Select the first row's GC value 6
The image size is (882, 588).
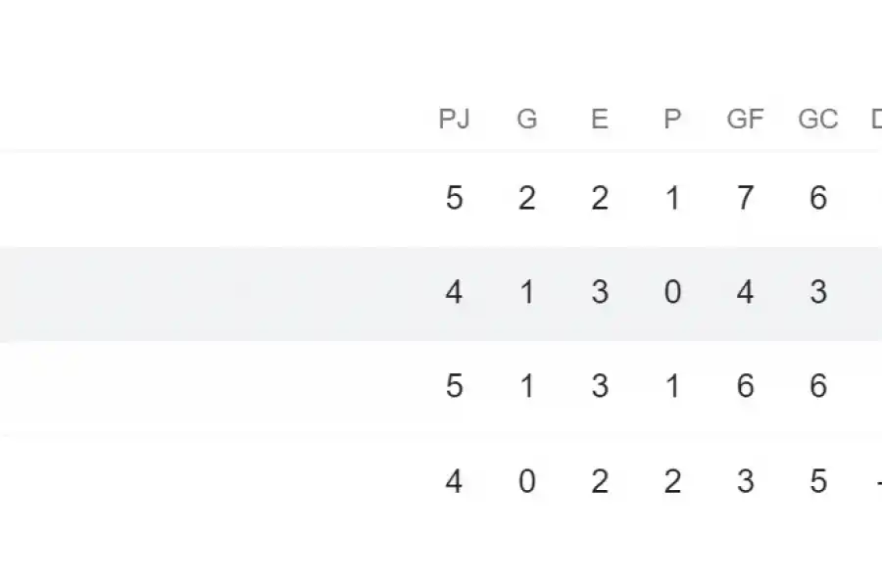[818, 199]
